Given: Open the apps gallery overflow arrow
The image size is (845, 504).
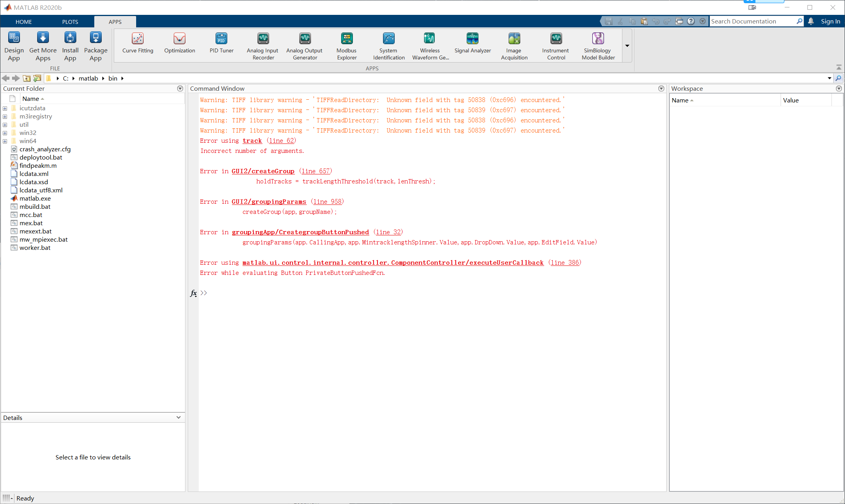Looking at the screenshot, I should pos(627,46).
